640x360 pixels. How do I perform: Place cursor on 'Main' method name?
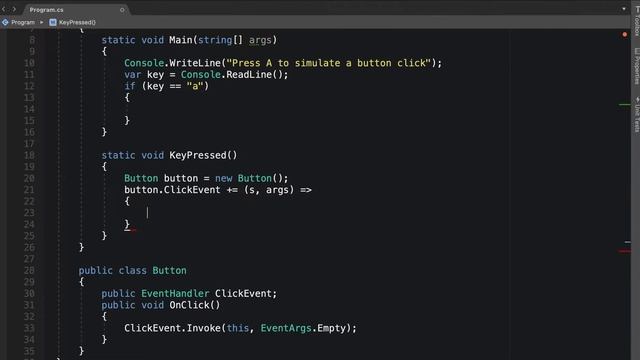181,40
